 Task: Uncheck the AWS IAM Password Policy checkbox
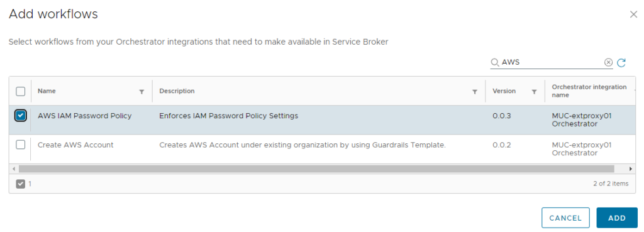pyautogui.click(x=21, y=116)
